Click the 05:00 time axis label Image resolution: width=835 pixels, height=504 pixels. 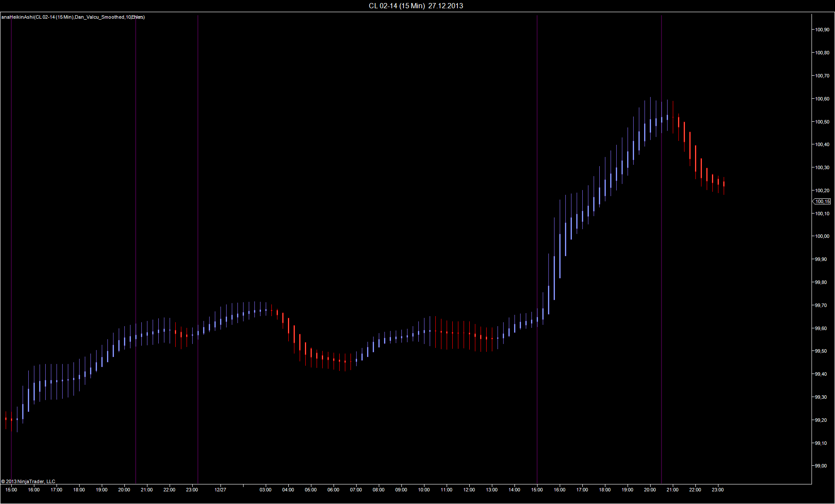[x=311, y=490]
